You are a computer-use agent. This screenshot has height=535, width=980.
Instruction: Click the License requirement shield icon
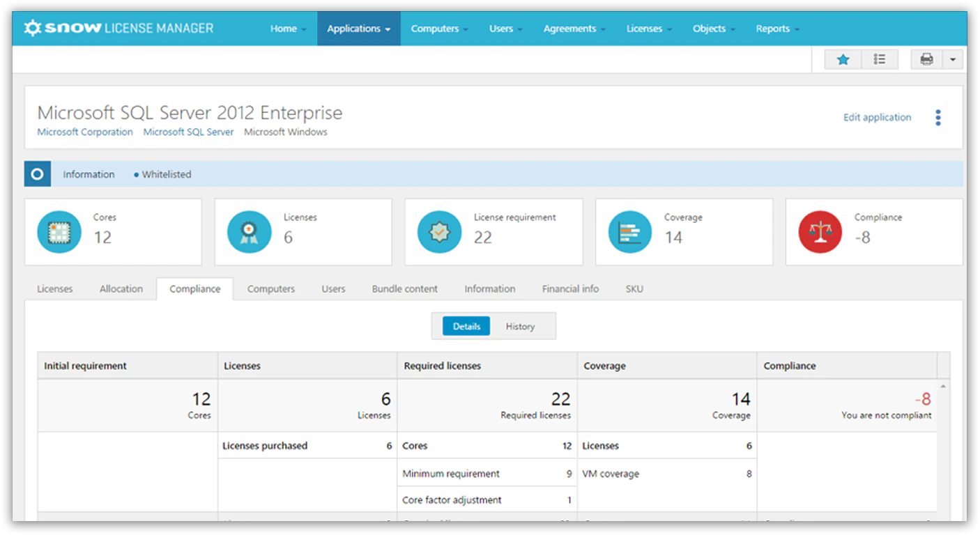pos(439,232)
